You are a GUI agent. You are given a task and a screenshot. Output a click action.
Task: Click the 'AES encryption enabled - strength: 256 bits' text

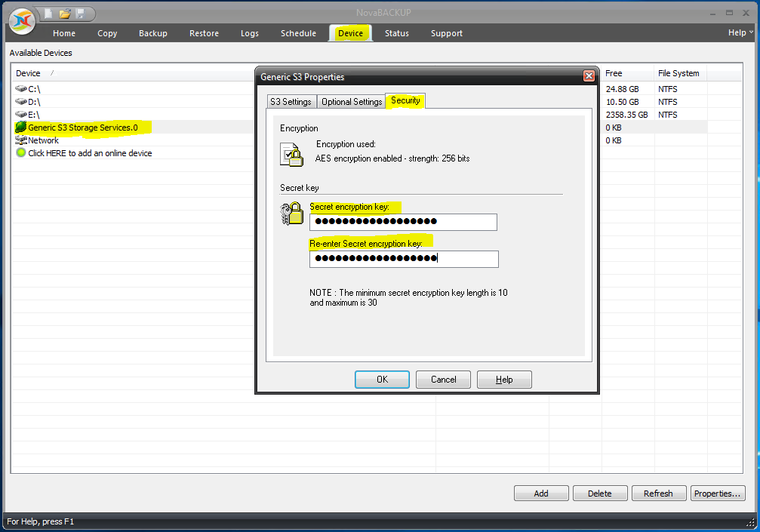click(392, 158)
